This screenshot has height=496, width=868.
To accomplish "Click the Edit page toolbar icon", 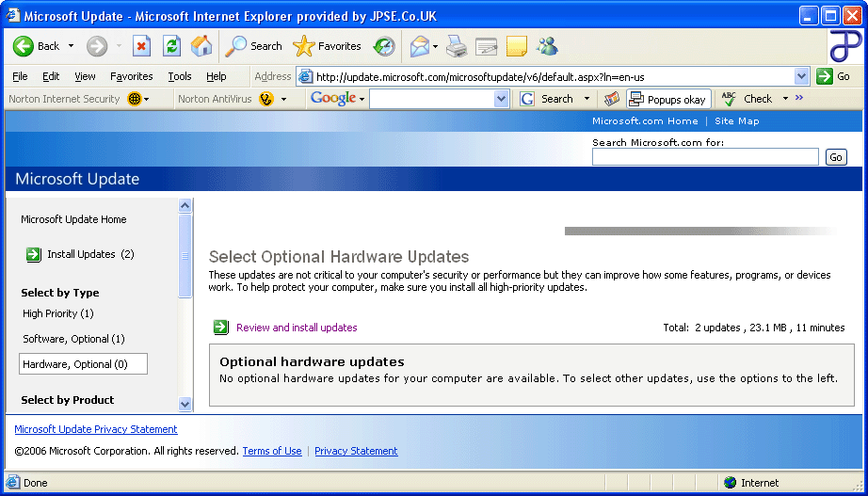I will 487,47.
